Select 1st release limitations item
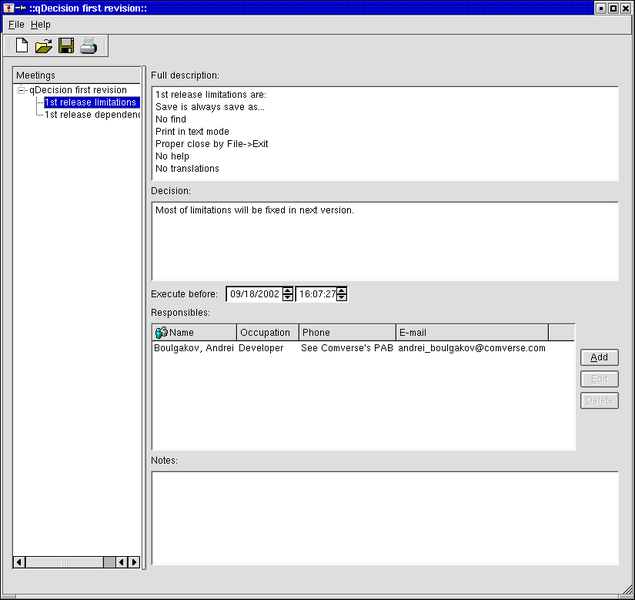 point(92,102)
